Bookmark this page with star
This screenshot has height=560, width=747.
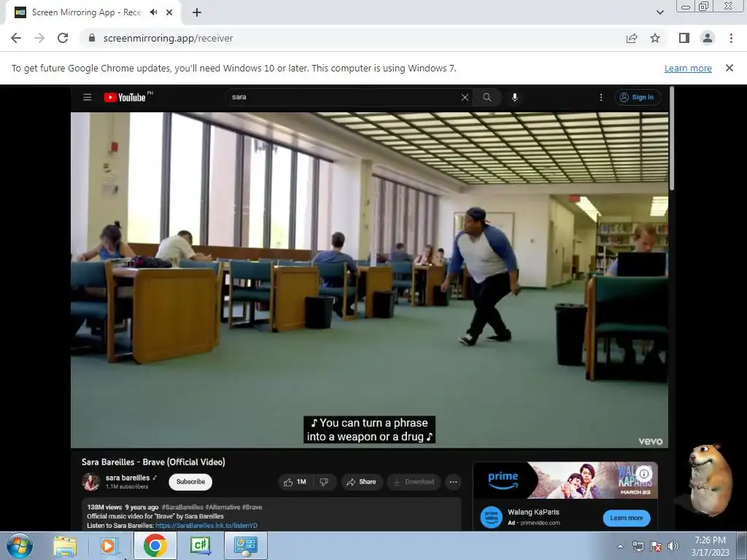coord(656,38)
